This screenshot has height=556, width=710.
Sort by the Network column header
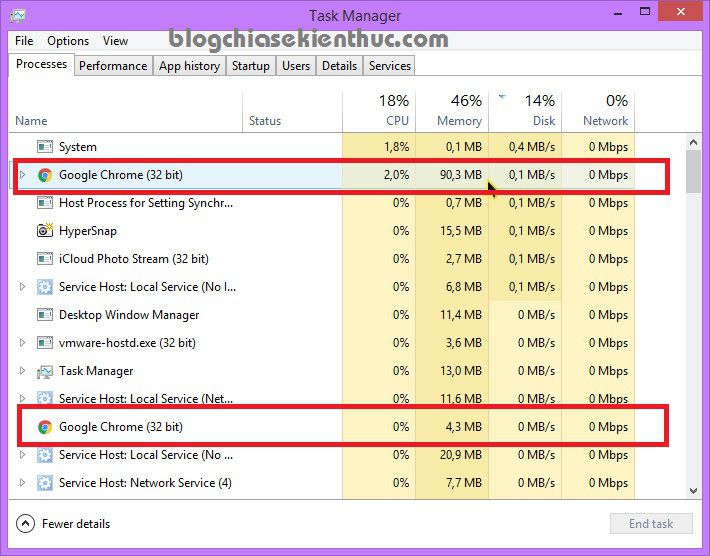[x=598, y=110]
